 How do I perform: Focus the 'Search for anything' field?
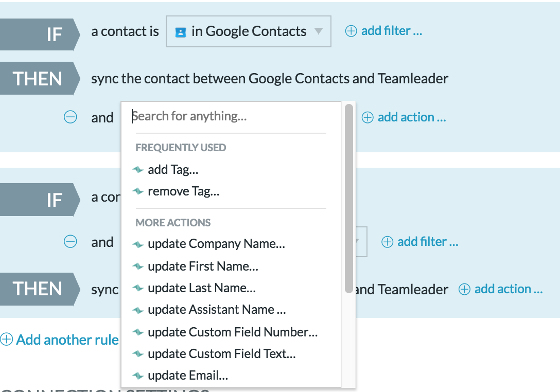click(231, 116)
